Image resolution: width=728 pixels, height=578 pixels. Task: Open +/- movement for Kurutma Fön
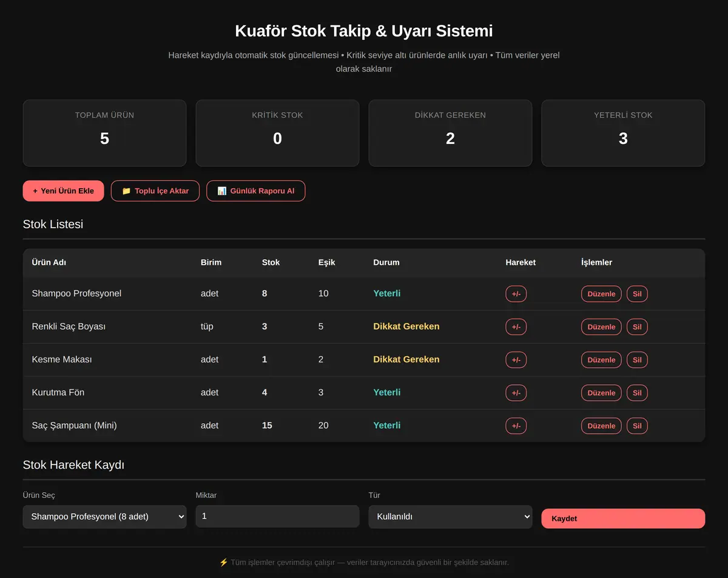516,393
